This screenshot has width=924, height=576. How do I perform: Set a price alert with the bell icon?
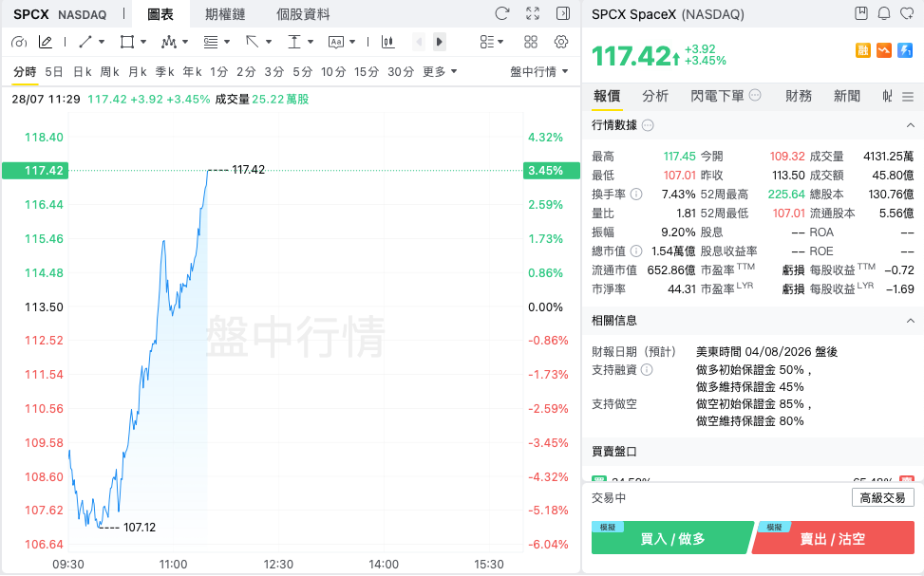coord(884,13)
